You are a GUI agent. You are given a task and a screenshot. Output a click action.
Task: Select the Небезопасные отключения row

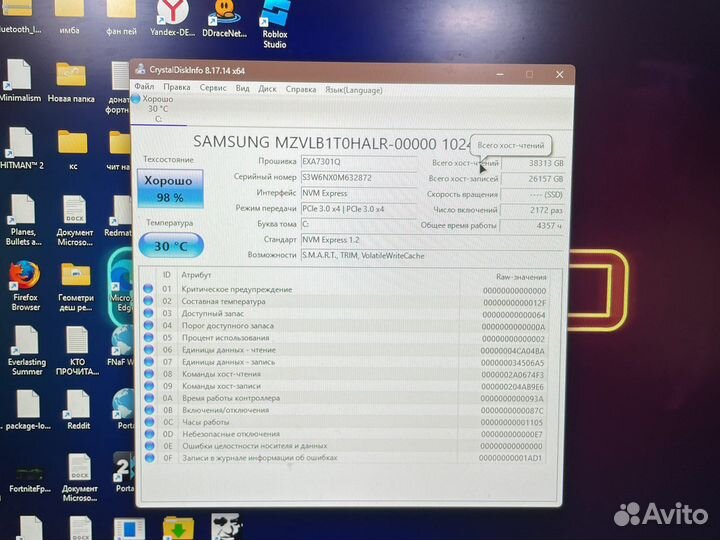[344, 434]
